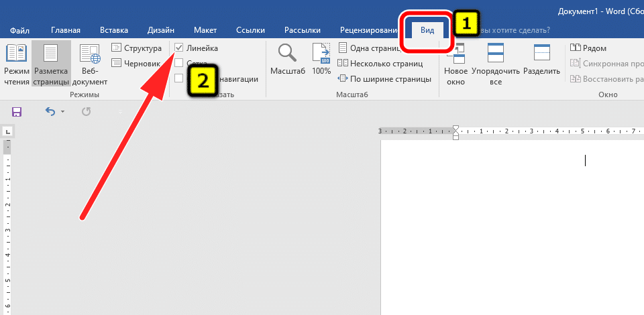Click the tab selector button at ruler corner
The image size is (644, 315).
point(7,131)
